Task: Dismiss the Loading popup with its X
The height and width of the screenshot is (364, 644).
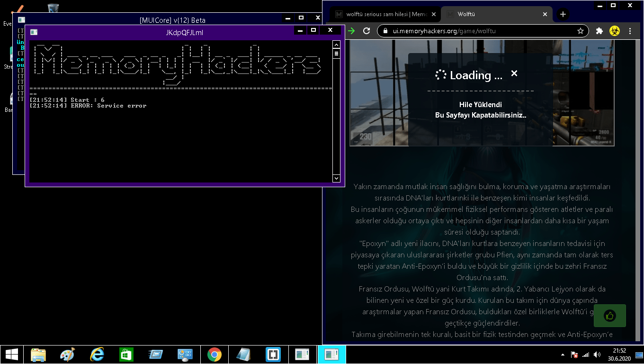Action: coord(514,73)
